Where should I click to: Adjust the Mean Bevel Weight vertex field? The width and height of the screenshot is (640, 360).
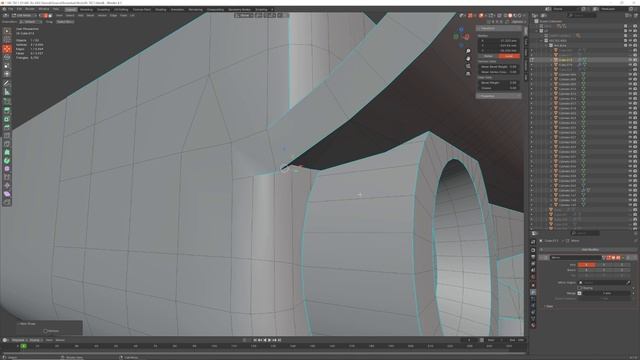click(x=499, y=67)
